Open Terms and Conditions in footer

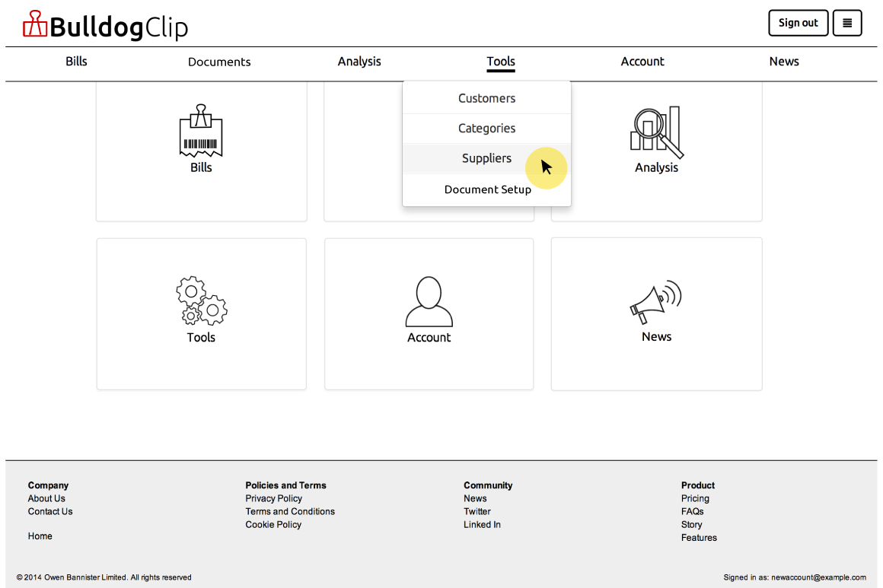pos(290,511)
